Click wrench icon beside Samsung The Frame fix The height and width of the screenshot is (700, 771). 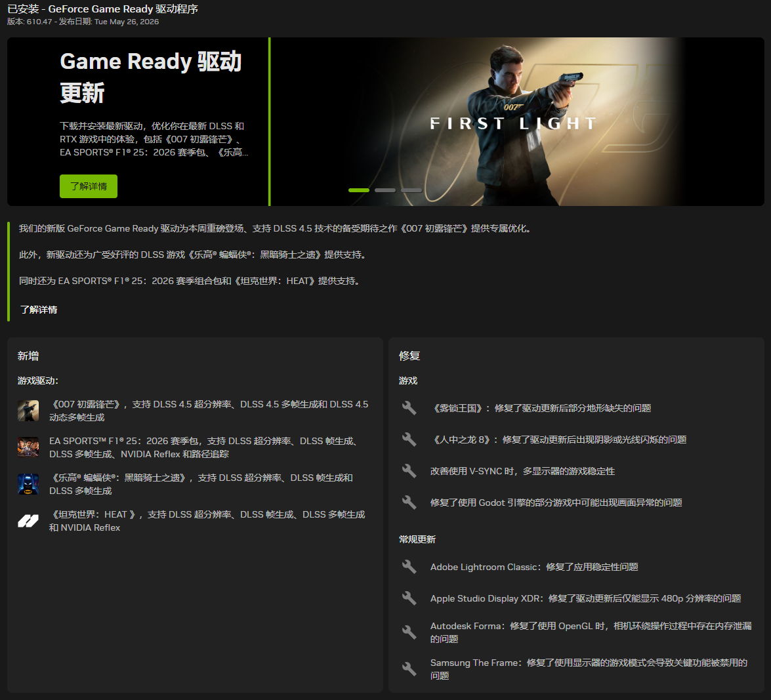pos(409,669)
